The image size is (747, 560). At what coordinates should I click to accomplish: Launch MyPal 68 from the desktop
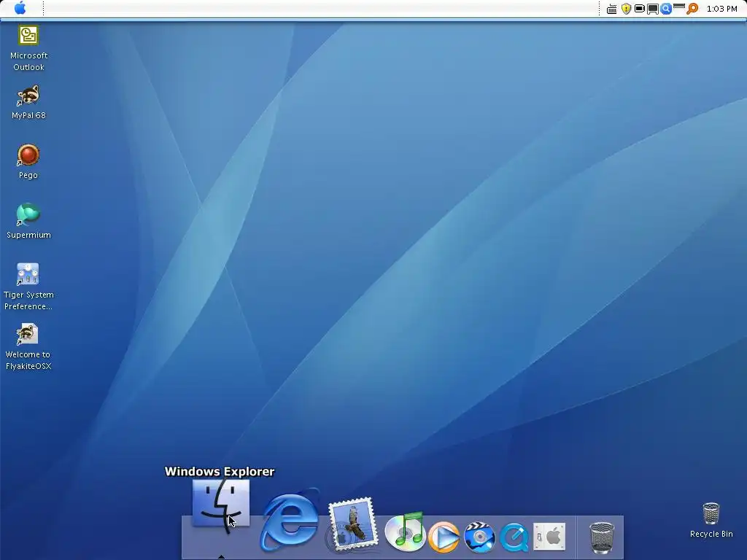coord(28,96)
